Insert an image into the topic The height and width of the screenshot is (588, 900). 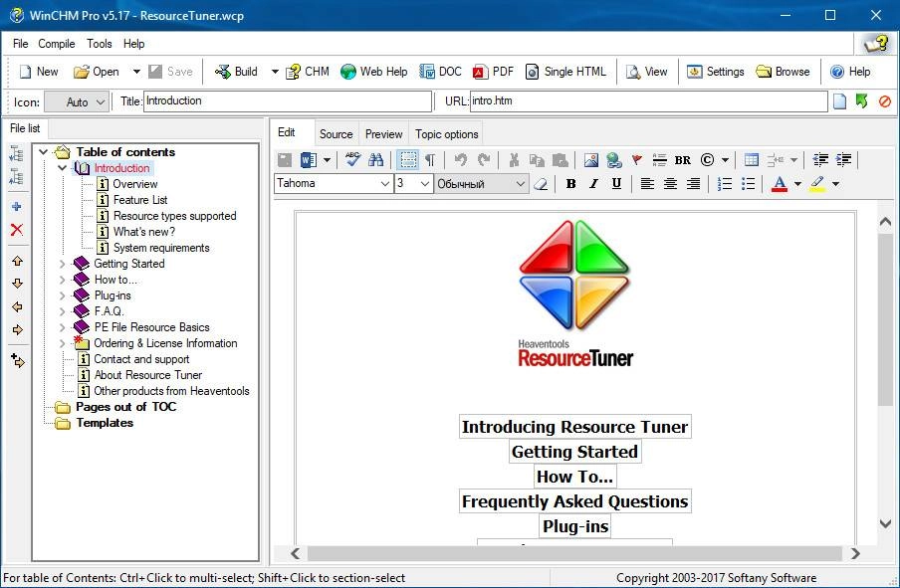click(x=591, y=160)
